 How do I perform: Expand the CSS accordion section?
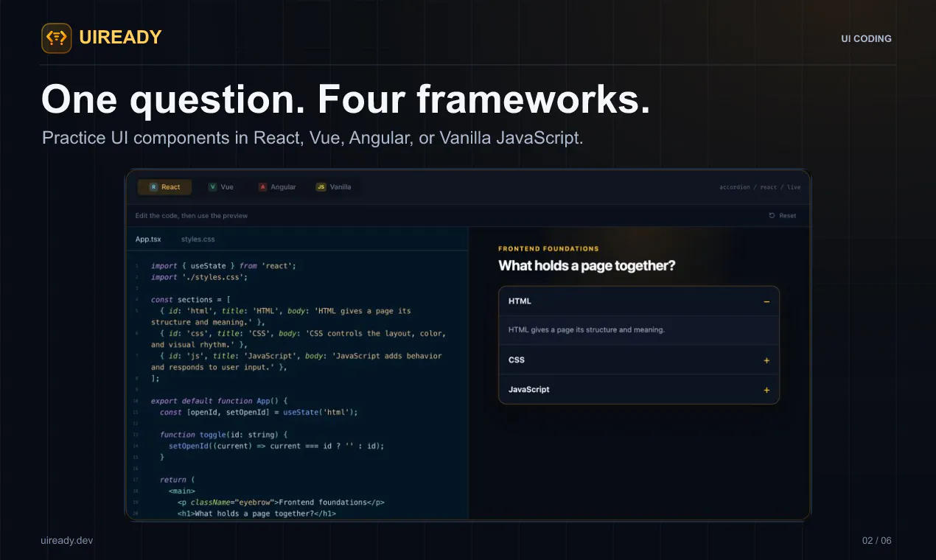click(x=639, y=360)
